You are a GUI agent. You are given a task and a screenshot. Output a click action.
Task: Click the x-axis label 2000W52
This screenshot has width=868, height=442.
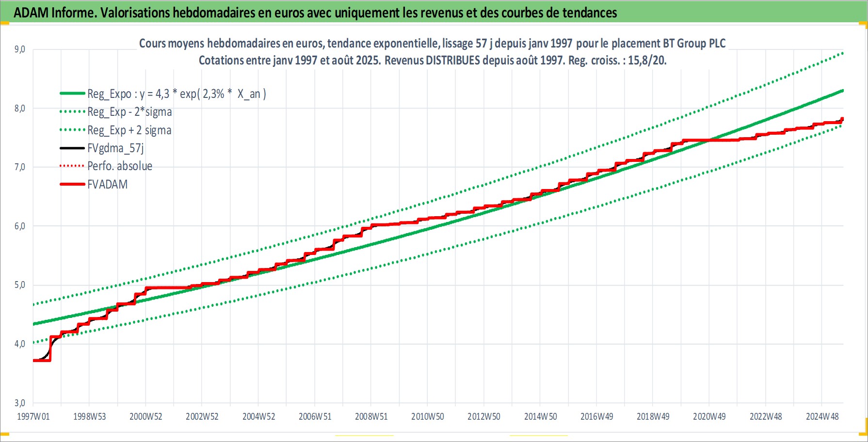[146, 417]
